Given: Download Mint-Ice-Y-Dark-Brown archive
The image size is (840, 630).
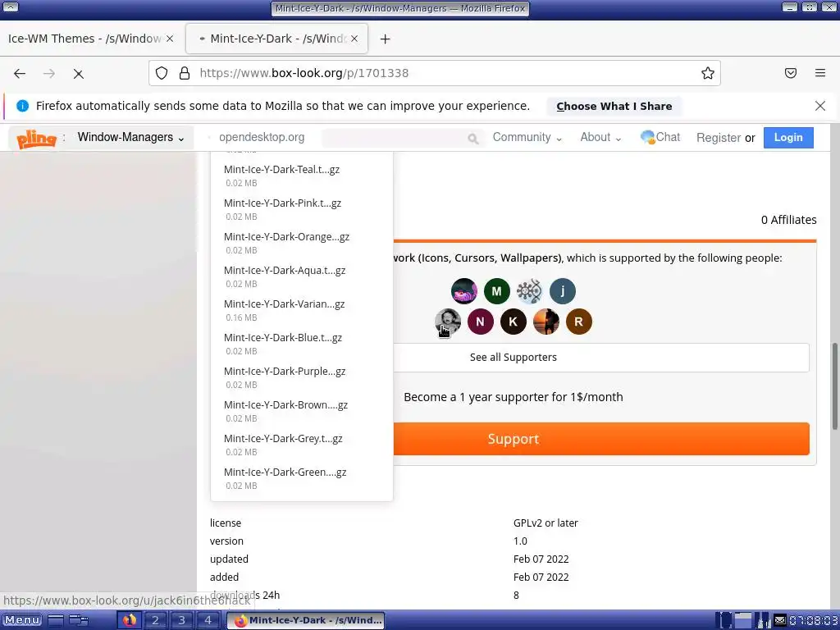Looking at the screenshot, I should [x=286, y=405].
